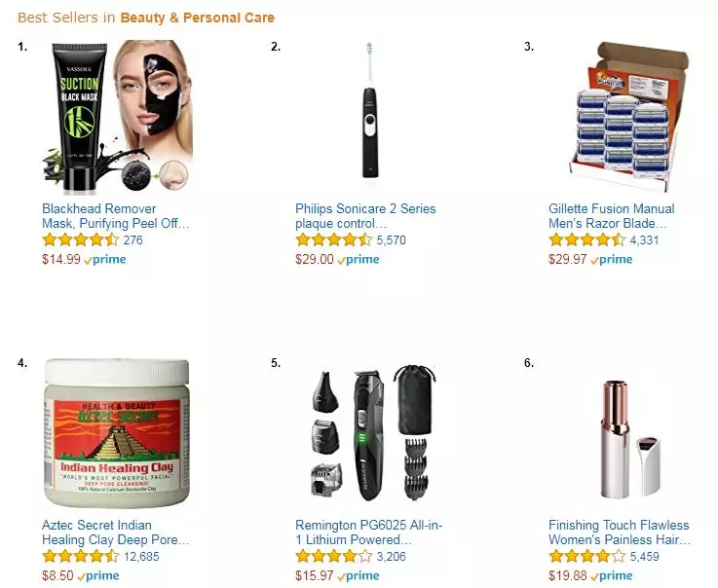Open the Philips Sonicare toothbrush image
This screenshot has width=718, height=588.
pos(370,110)
